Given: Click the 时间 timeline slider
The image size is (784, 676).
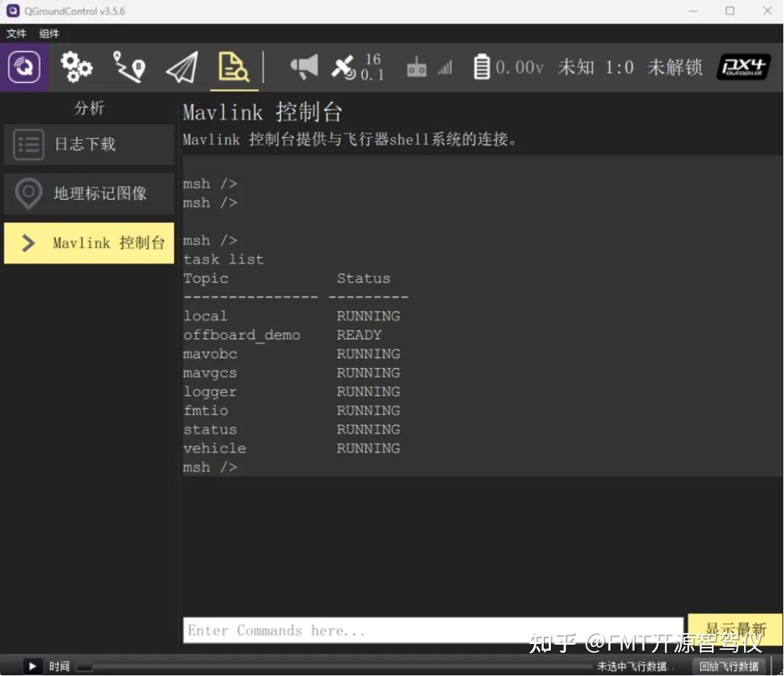Looking at the screenshot, I should 85,666.
